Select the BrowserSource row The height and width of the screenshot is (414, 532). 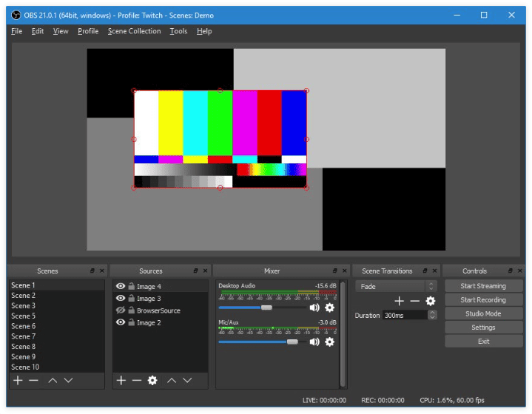pyautogui.click(x=160, y=310)
